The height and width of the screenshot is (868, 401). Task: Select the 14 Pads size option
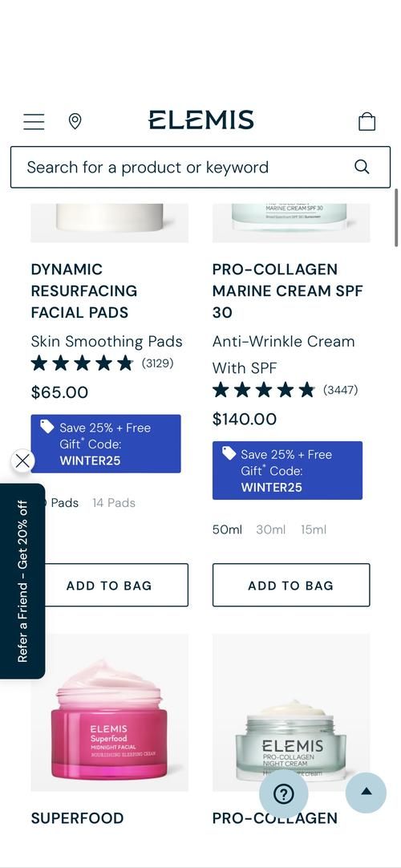click(x=114, y=503)
